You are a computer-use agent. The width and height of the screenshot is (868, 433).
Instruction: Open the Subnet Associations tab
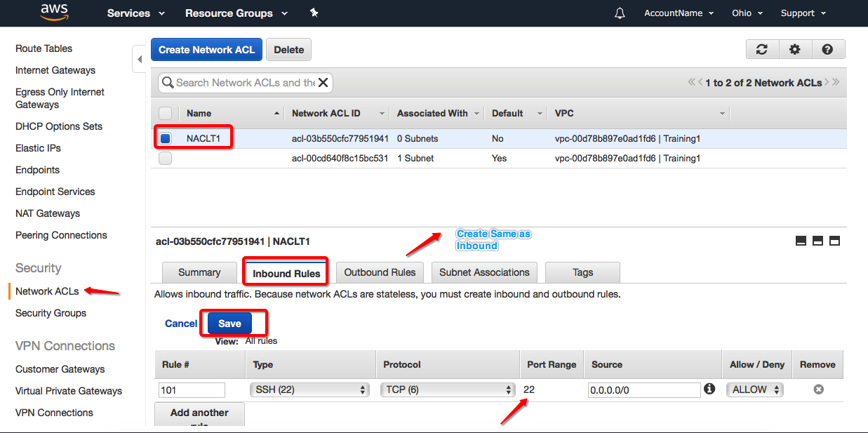coord(484,272)
